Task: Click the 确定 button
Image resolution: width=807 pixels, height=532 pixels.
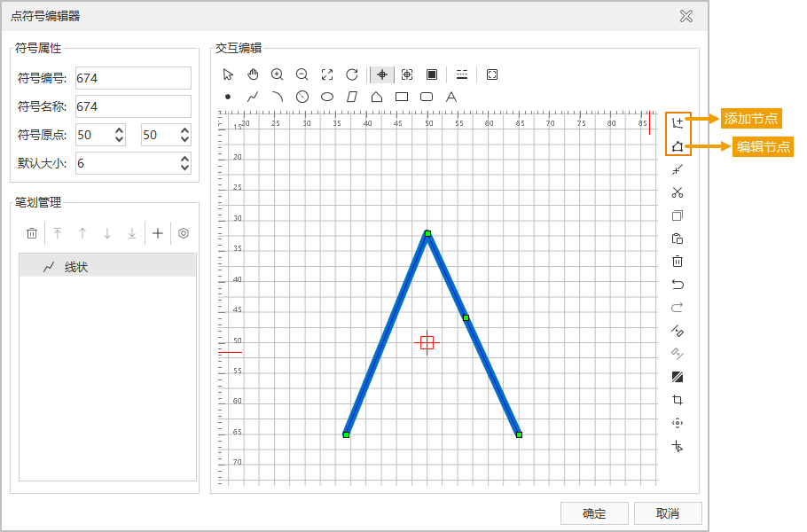Action: point(594,513)
